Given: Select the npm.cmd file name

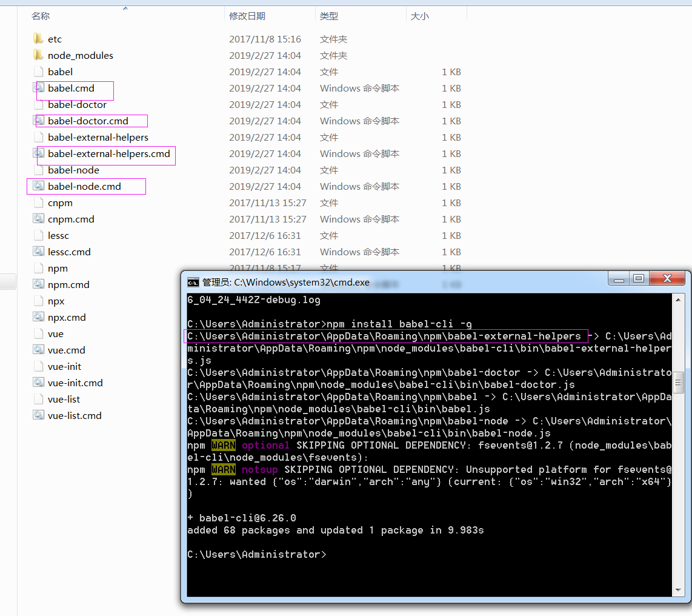Looking at the screenshot, I should pos(68,285).
